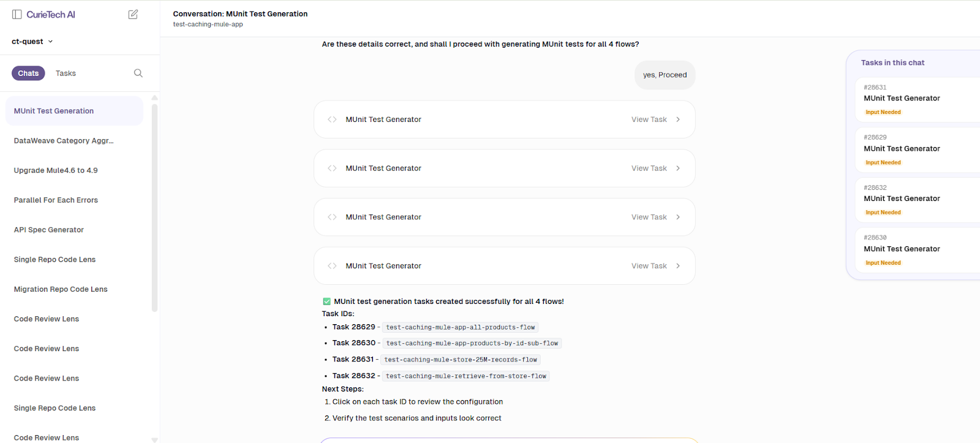This screenshot has width=980, height=443.
Task: Click task #28632 card in Tasks panel
Action: (x=918, y=200)
